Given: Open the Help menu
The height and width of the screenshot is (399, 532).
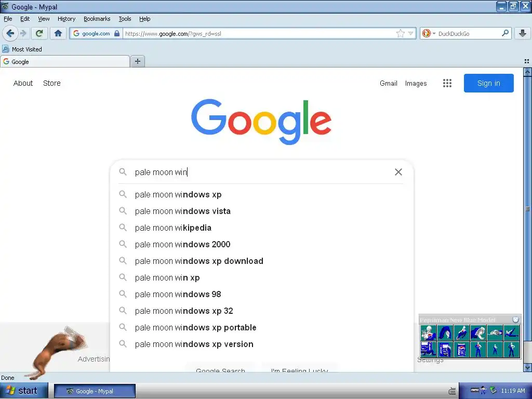Looking at the screenshot, I should pyautogui.click(x=144, y=19).
